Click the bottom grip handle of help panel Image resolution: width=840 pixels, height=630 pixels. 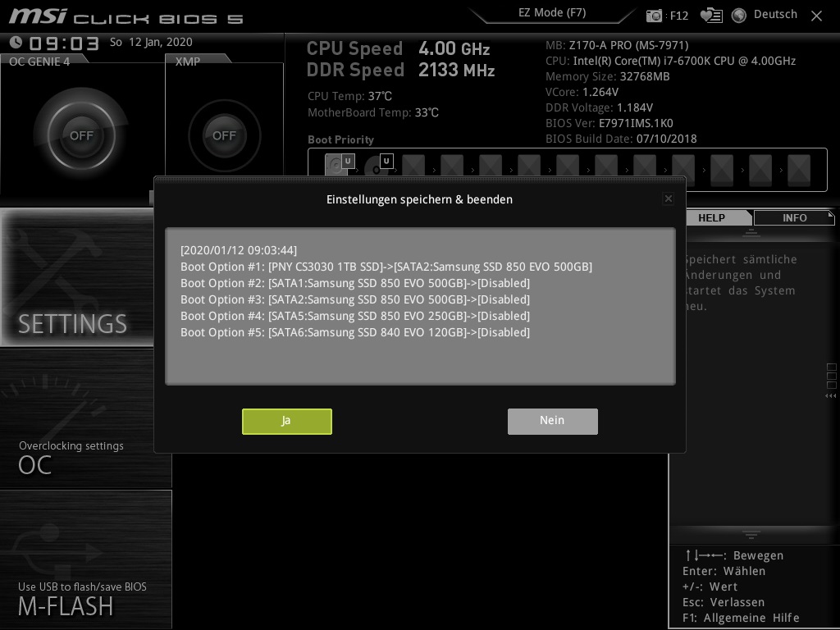751,535
